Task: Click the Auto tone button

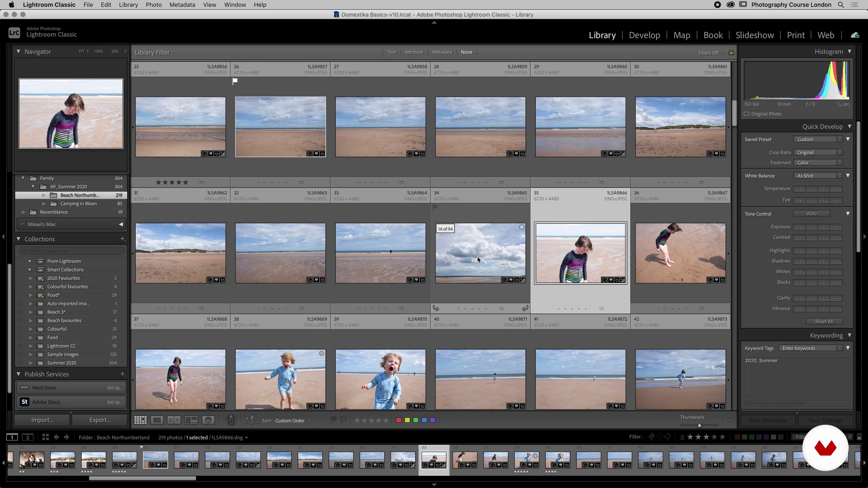Action: [811, 213]
